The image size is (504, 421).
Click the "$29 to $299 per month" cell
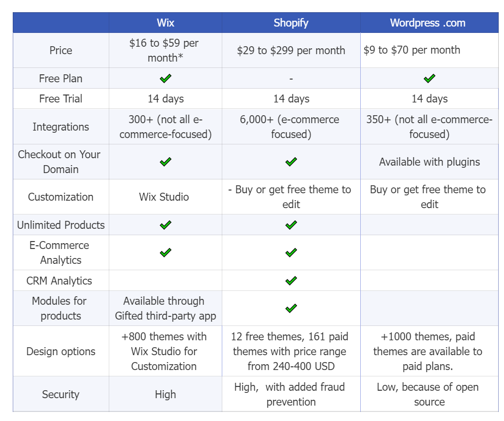[x=291, y=50]
